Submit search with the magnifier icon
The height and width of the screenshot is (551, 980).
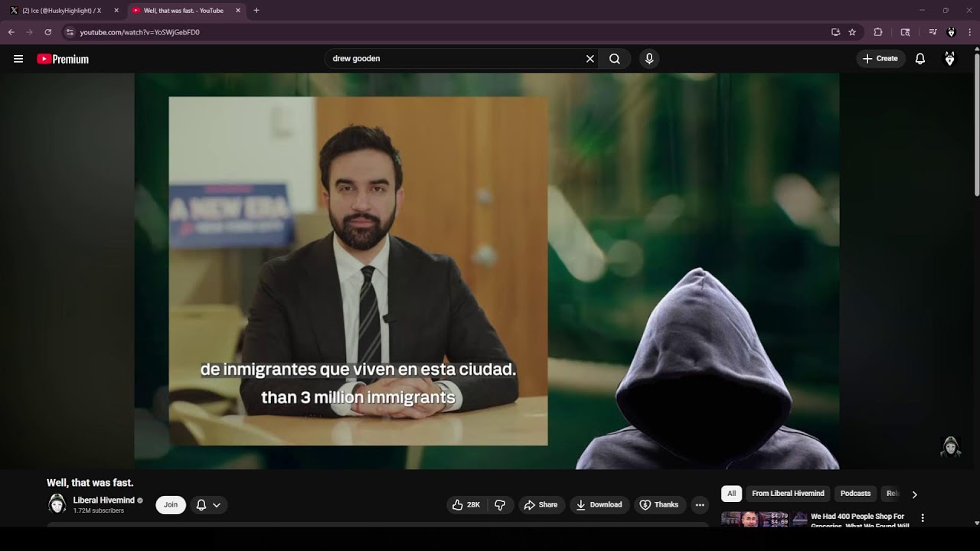tap(615, 59)
